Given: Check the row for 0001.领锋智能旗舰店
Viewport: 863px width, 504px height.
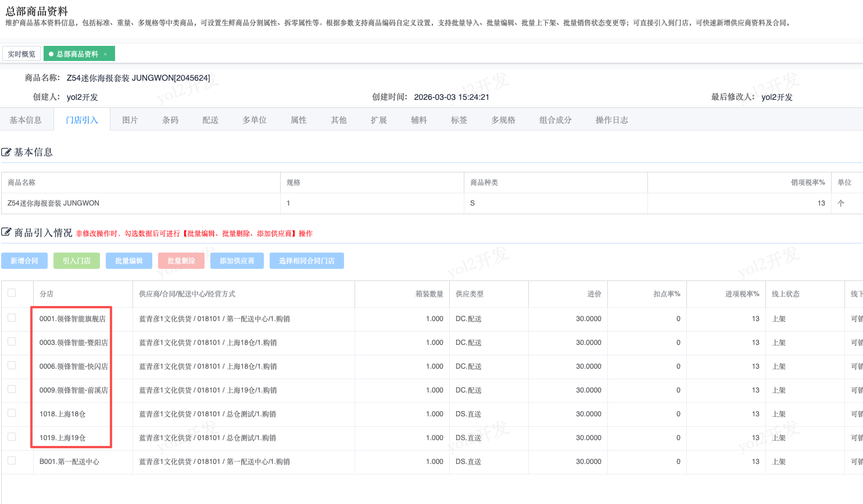Looking at the screenshot, I should coord(12,318).
